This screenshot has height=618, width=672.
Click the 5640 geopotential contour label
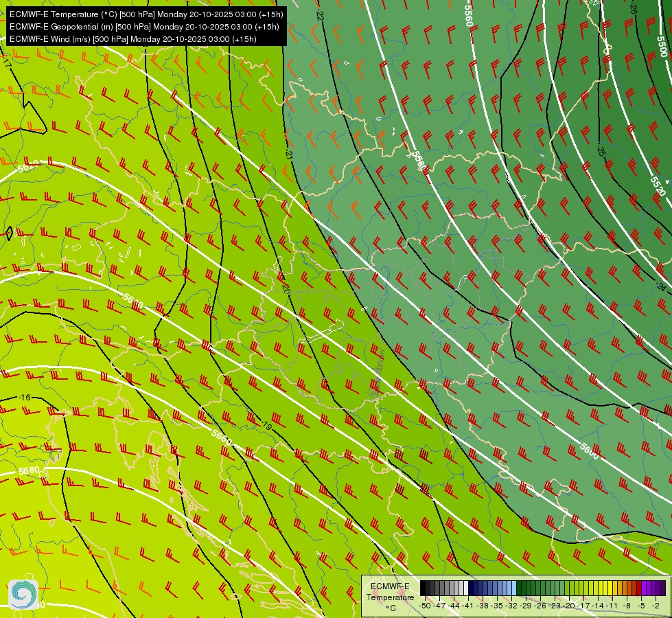(x=133, y=301)
